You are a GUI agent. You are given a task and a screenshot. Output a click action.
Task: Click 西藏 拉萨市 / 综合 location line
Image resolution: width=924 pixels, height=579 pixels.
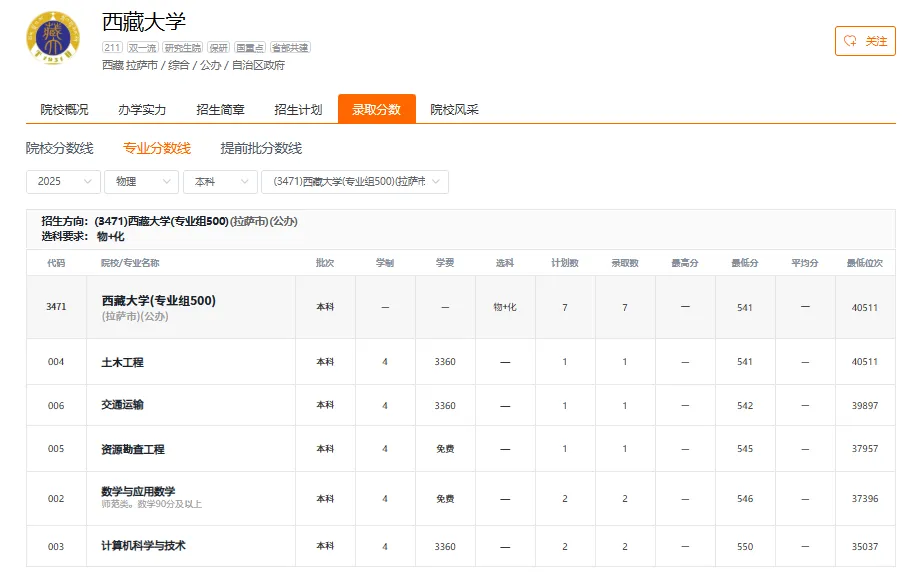tap(193, 65)
